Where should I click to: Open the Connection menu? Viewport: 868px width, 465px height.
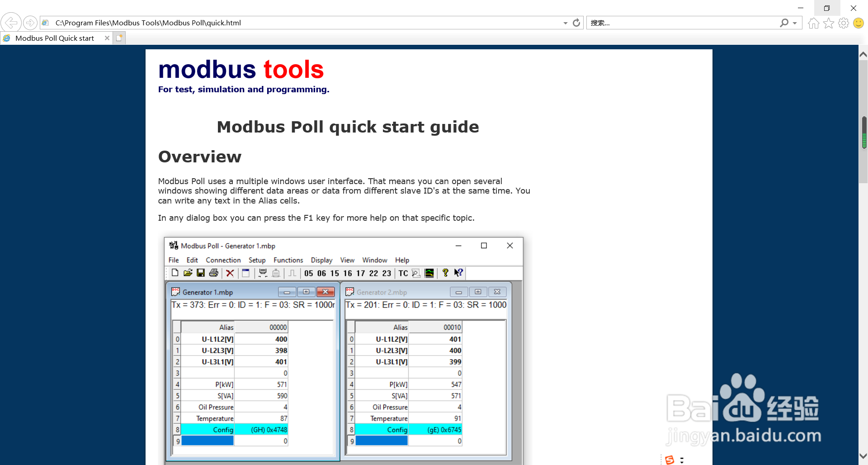[x=223, y=260]
